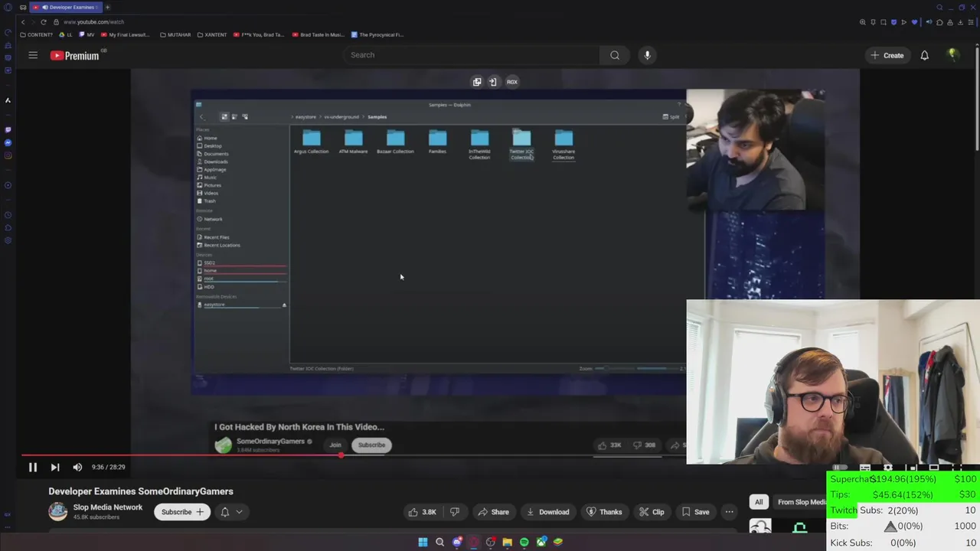Open the MV bookmark
Image resolution: width=980 pixels, height=551 pixels.
pos(87,34)
